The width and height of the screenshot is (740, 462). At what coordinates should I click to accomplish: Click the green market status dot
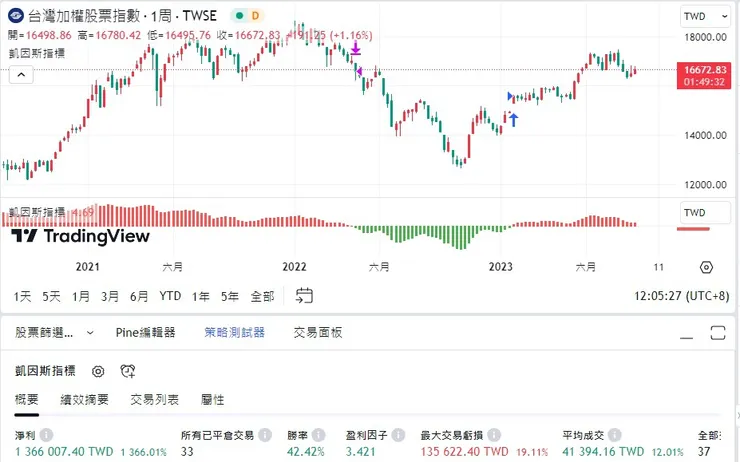239,16
